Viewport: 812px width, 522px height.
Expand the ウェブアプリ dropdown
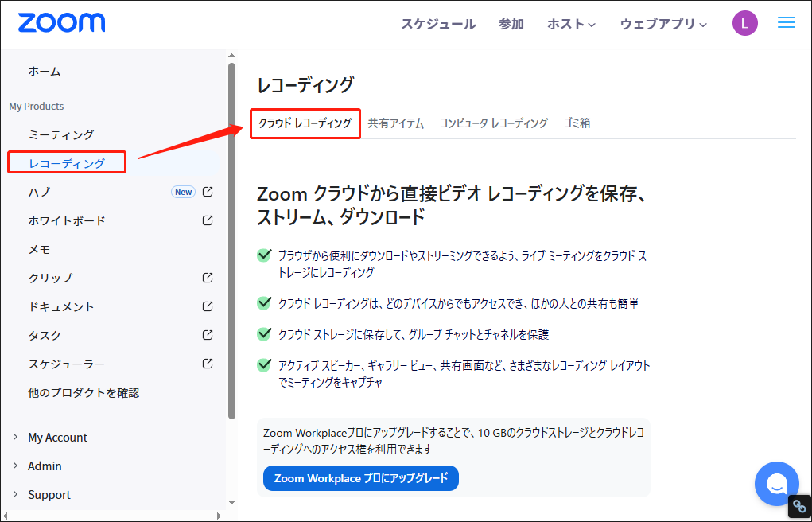coord(662,24)
